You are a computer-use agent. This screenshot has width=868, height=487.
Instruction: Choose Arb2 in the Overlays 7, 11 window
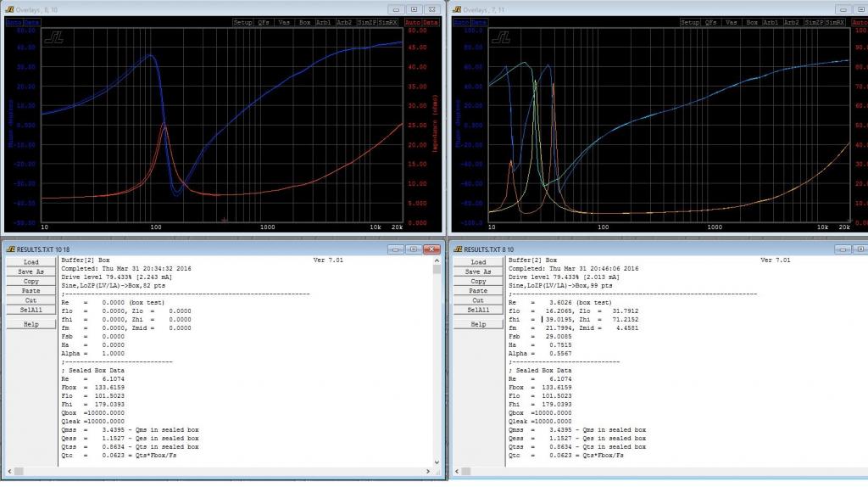pyautogui.click(x=792, y=22)
